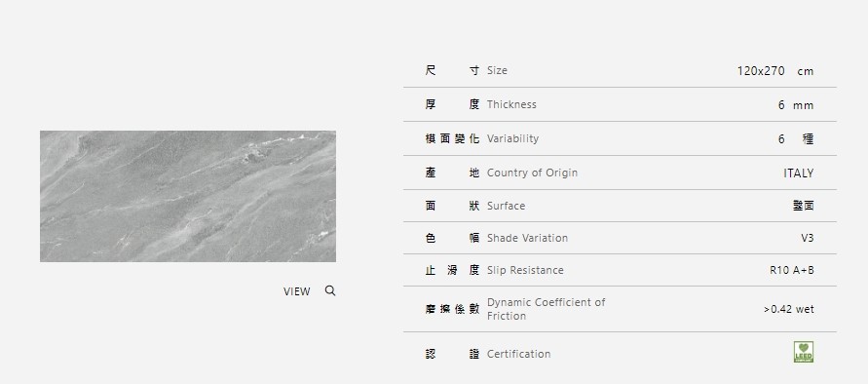
Task: Select the >0.42 wet friction value
Action: 789,309
